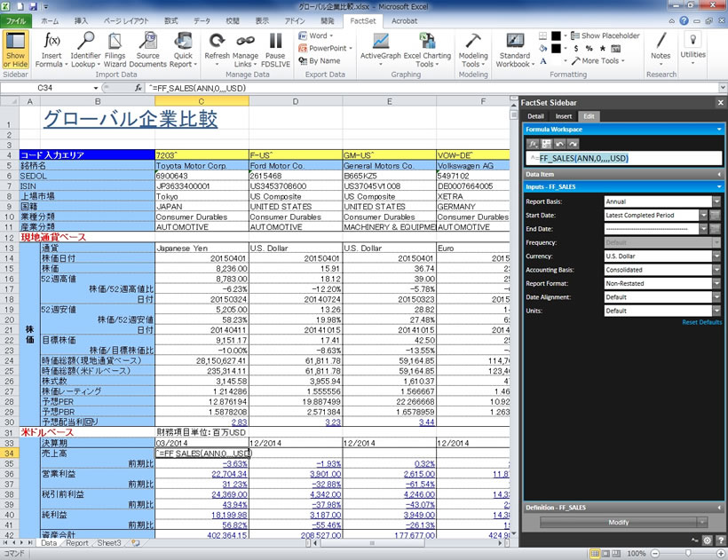Image resolution: width=728 pixels, height=560 pixels.
Task: Export data to Word
Action: pos(316,35)
